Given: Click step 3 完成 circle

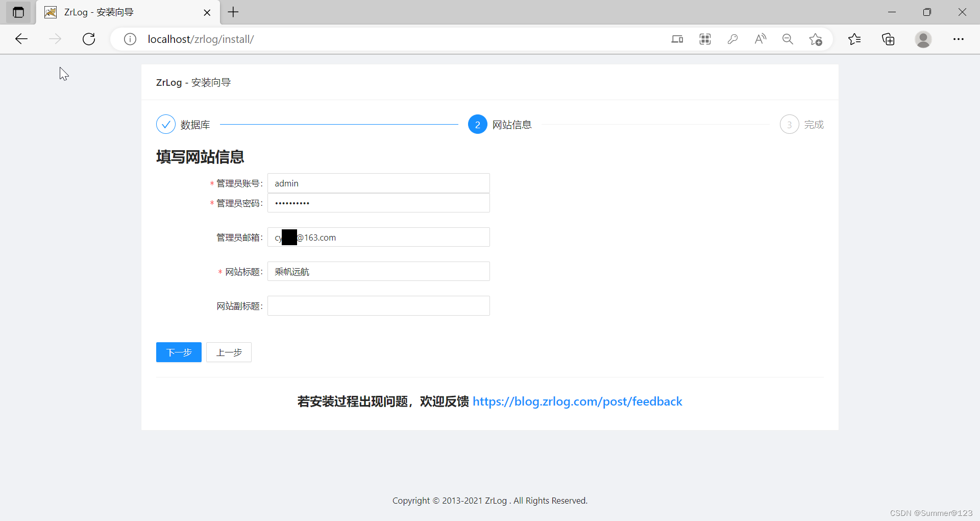Looking at the screenshot, I should click(789, 124).
